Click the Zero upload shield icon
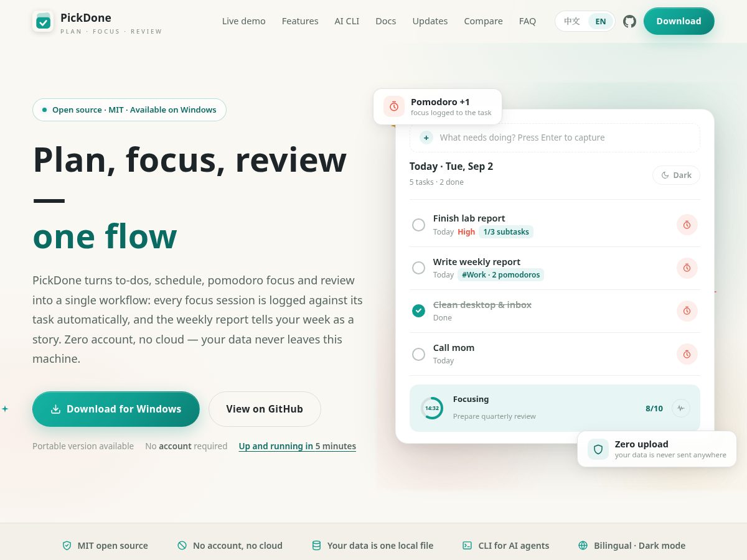The image size is (747, 560). 598,449
